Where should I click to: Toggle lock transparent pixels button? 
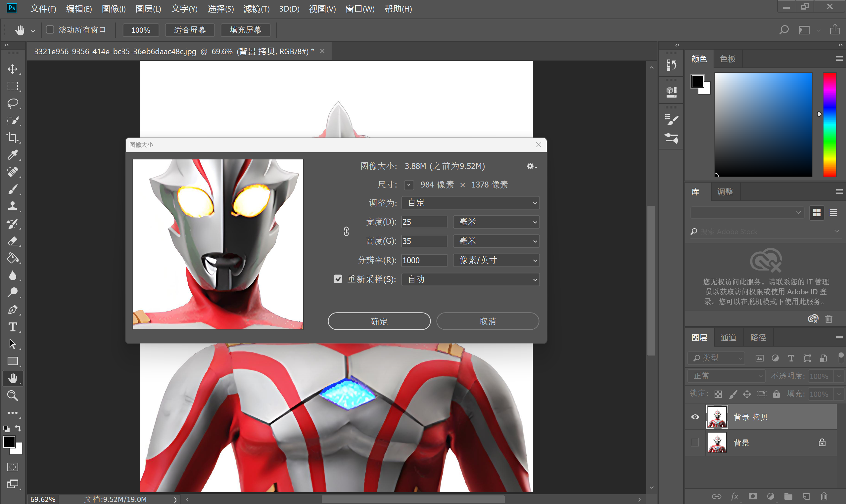pyautogui.click(x=718, y=394)
